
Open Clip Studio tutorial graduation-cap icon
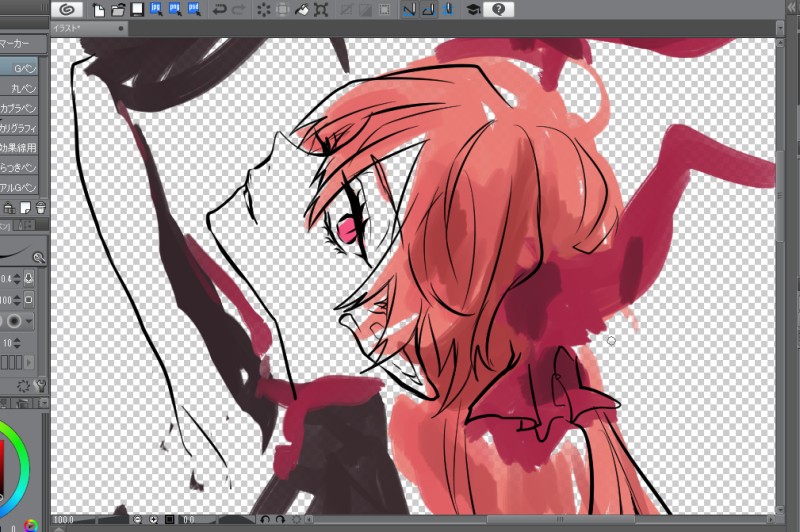[x=473, y=10]
